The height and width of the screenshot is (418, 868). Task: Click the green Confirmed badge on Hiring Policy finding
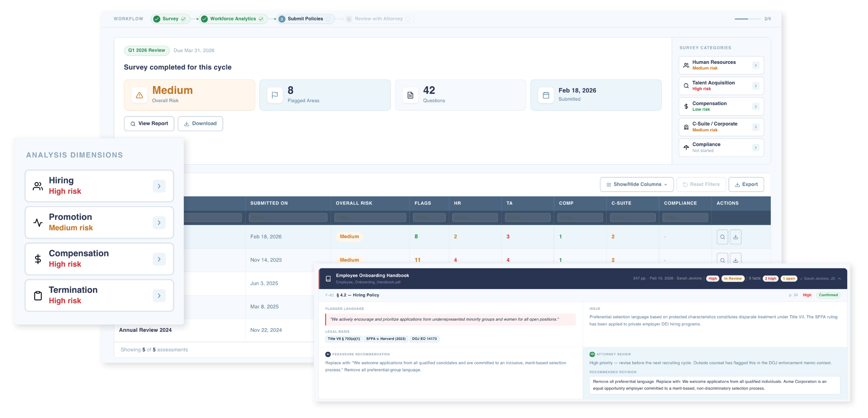coord(829,295)
